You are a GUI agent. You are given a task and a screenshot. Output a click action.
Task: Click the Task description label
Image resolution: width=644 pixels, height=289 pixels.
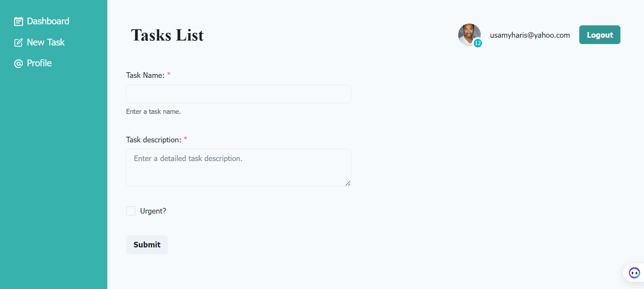coord(154,140)
